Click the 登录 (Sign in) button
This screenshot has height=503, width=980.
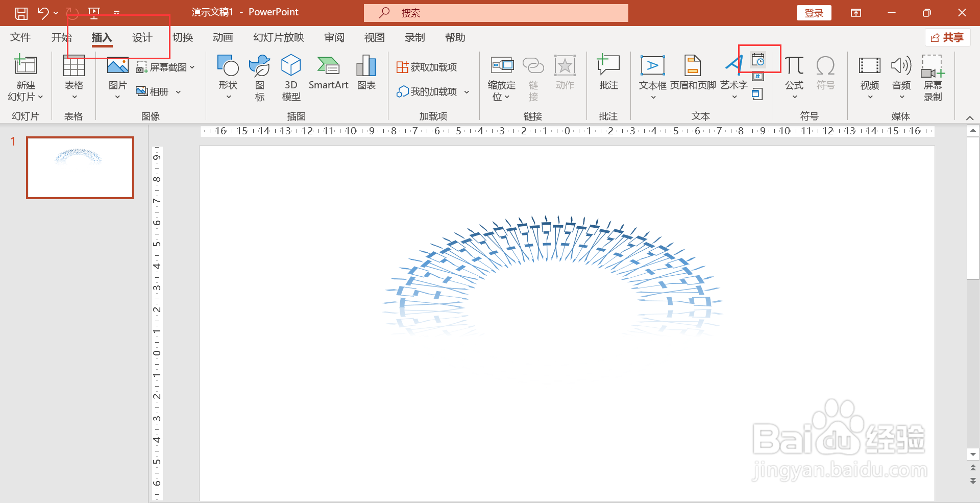point(814,13)
